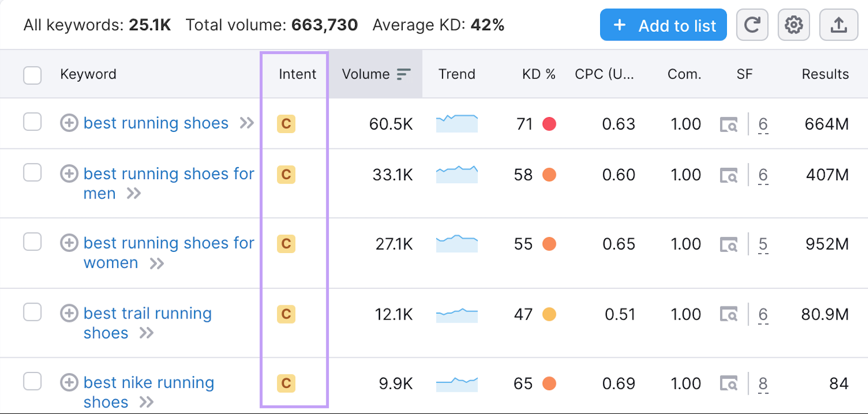Select the header checkbox to select all keywords
This screenshot has width=868, height=414.
(x=32, y=74)
